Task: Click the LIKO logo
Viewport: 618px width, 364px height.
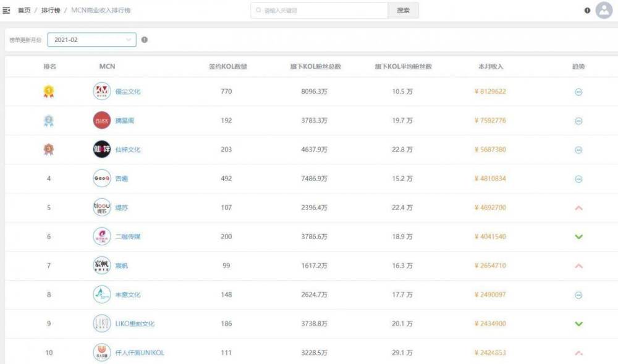Action: 102,324
